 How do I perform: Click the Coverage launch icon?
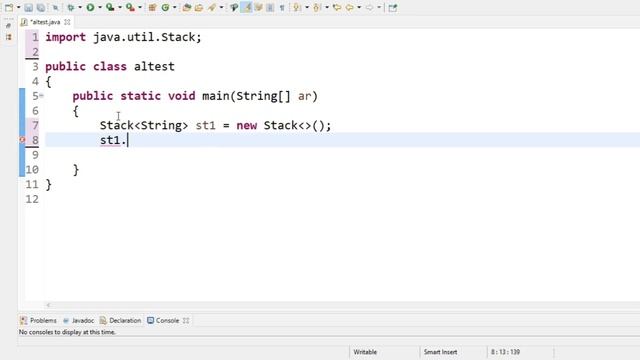[x=110, y=7]
